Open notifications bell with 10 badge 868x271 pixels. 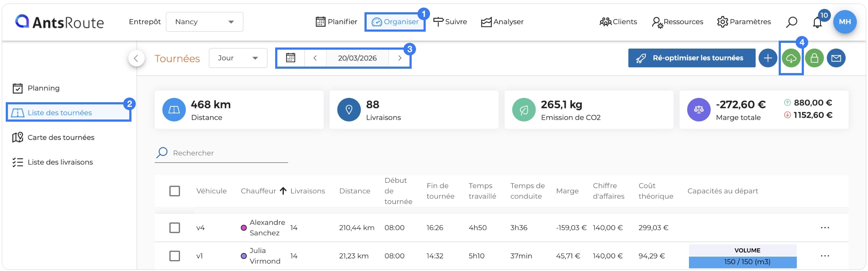tap(817, 22)
